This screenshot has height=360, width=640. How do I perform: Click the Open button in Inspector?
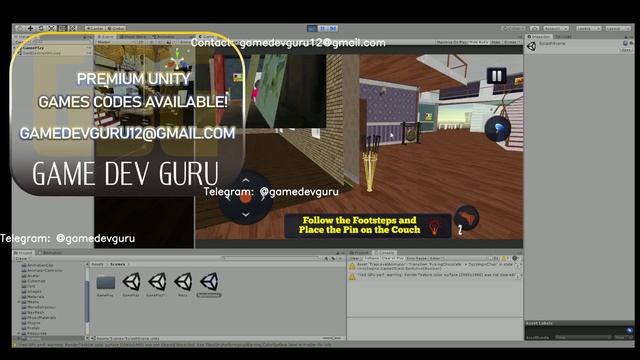click(626, 50)
